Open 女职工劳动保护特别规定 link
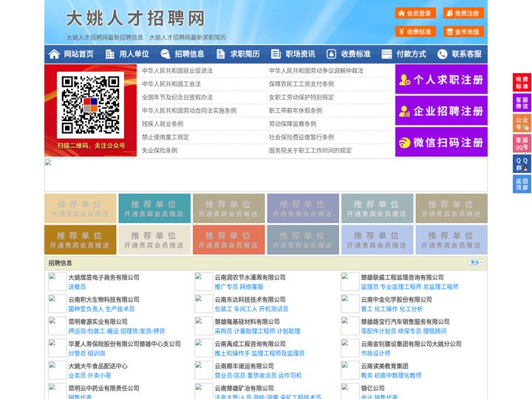Screen dimensions: 532x399 tap(301, 98)
